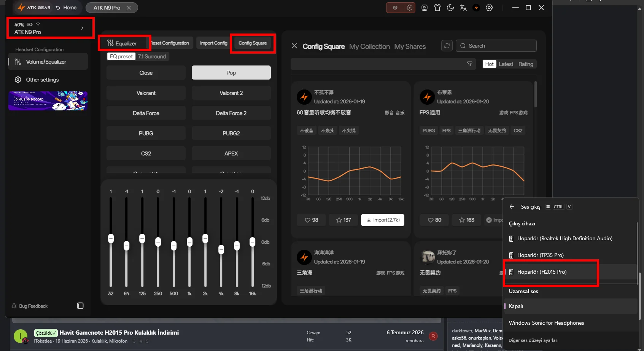Click the 32 Hz equalizer slider handle
Screen dimensions: 644x351
(111, 238)
